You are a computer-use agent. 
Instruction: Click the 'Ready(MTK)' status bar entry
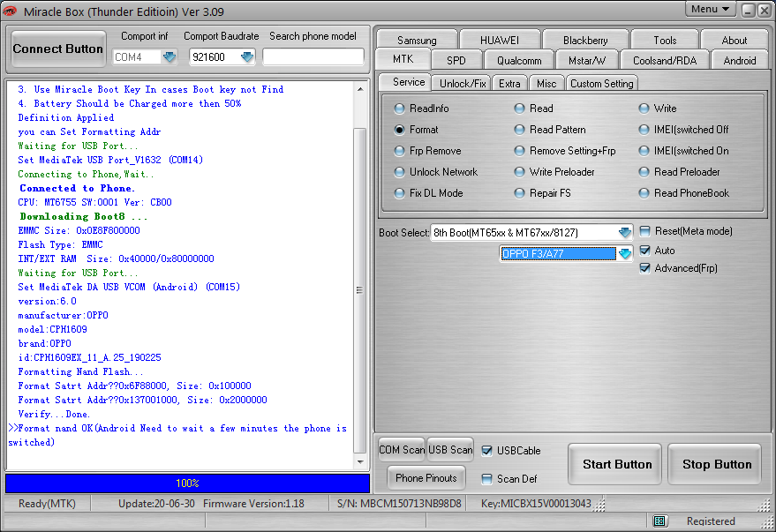pos(47,503)
